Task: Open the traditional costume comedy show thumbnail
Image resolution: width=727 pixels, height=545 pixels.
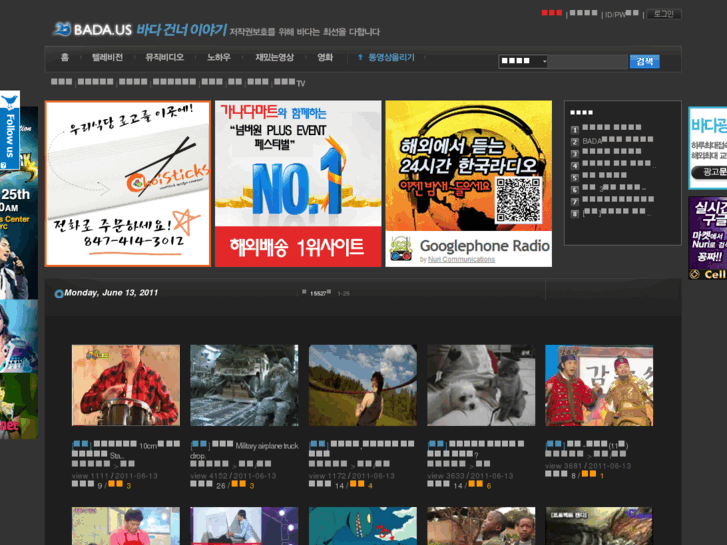Action: [599, 385]
